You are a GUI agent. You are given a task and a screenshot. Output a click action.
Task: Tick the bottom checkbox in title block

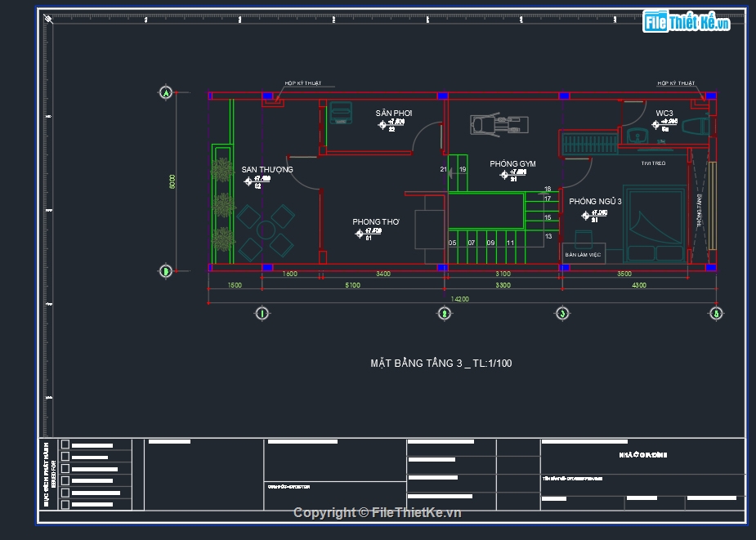(65, 504)
